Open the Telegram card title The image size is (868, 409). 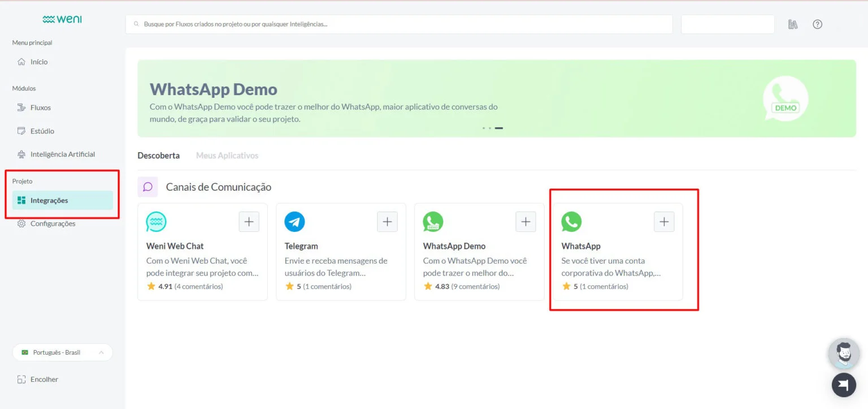pos(301,246)
